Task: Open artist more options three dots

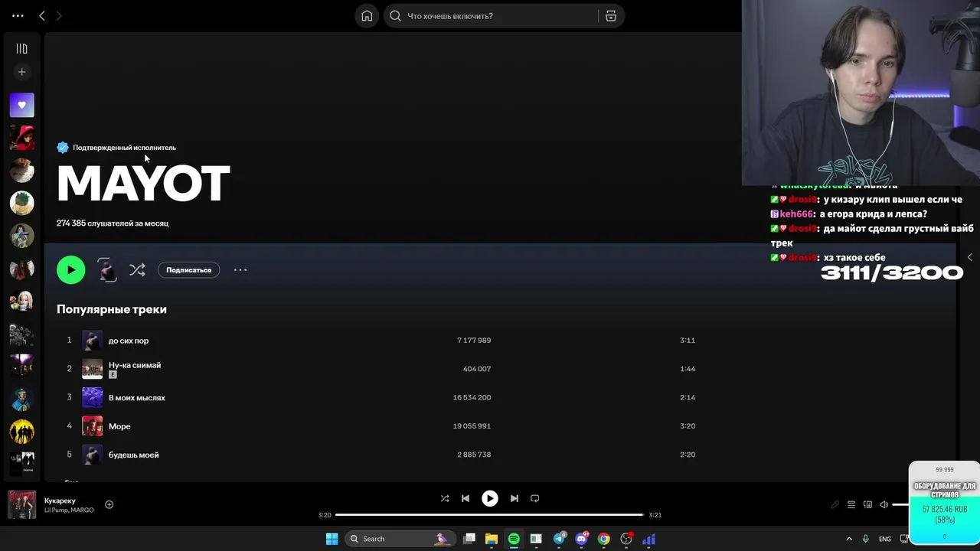Action: click(x=240, y=270)
